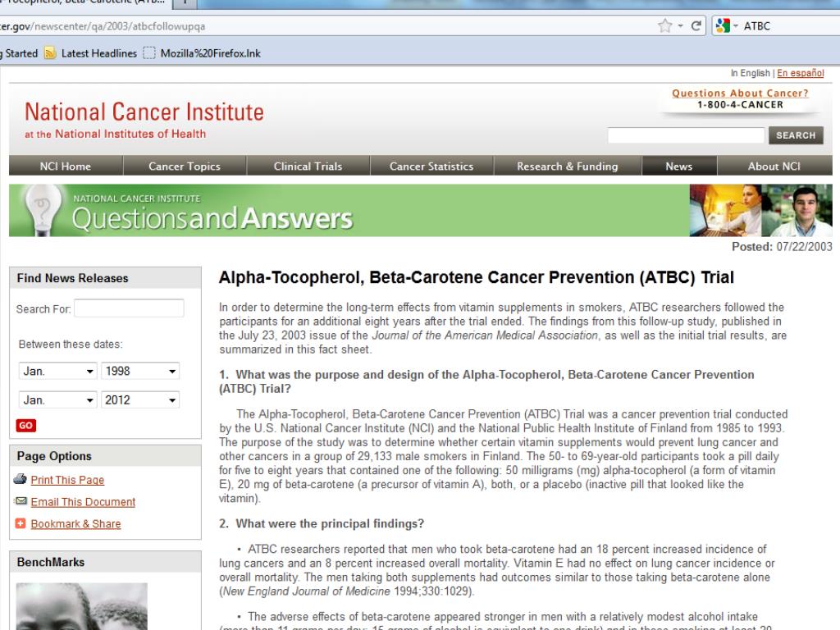Open the bookmark history dropdown arrow beside star

click(680, 25)
